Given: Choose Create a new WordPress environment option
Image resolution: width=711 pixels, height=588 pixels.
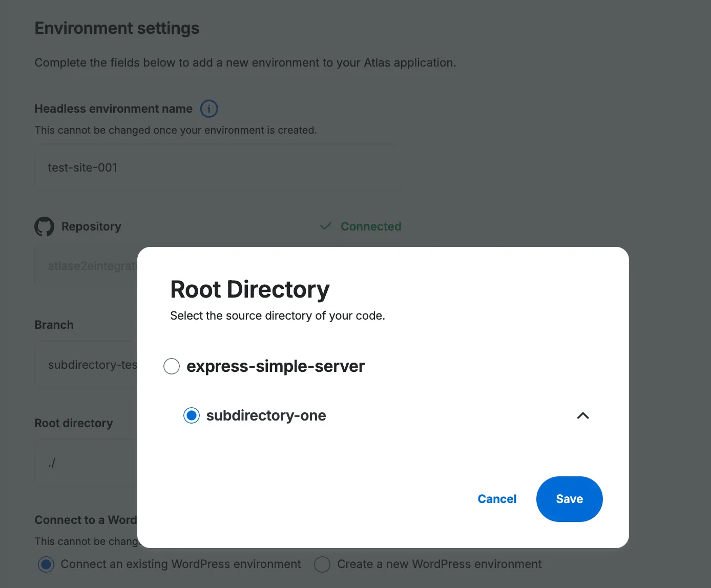Looking at the screenshot, I should coord(322,564).
